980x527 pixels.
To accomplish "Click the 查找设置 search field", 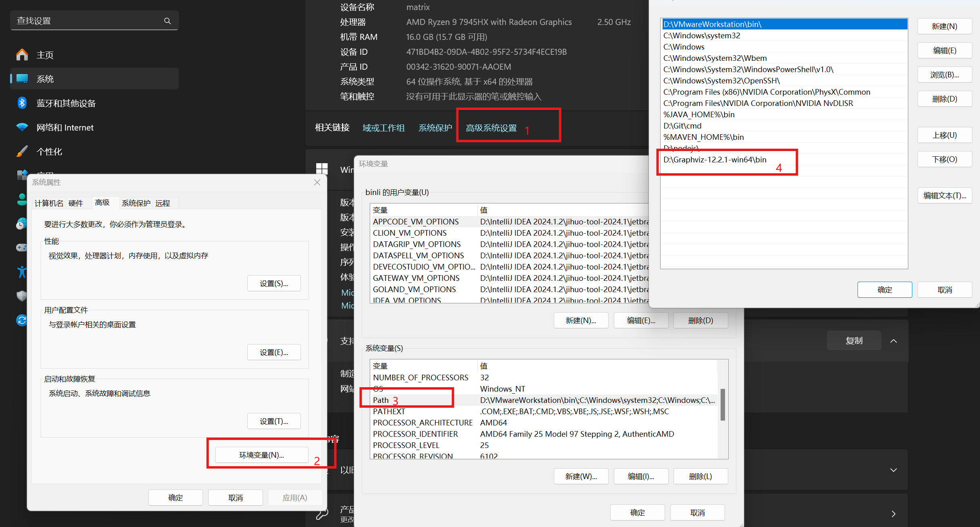I will click(94, 21).
